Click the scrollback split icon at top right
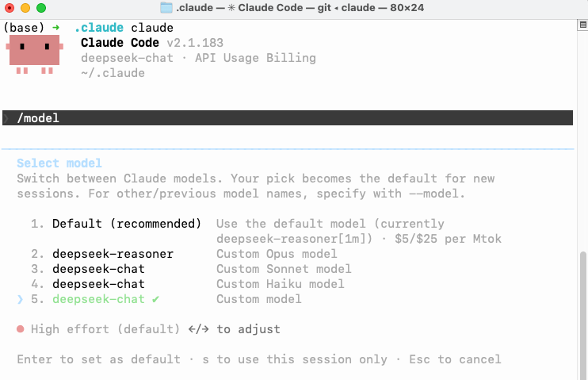 (x=582, y=25)
